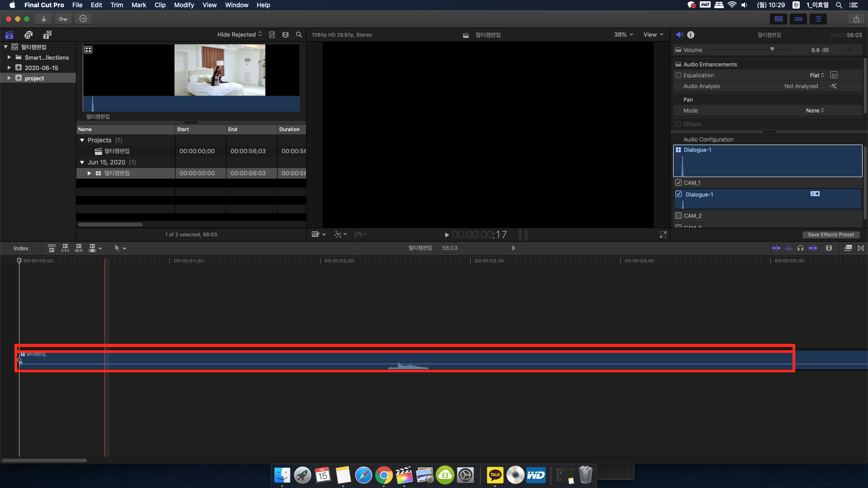Open the Trim menu
Viewport: 868px width, 488px height.
pyautogui.click(x=117, y=5)
